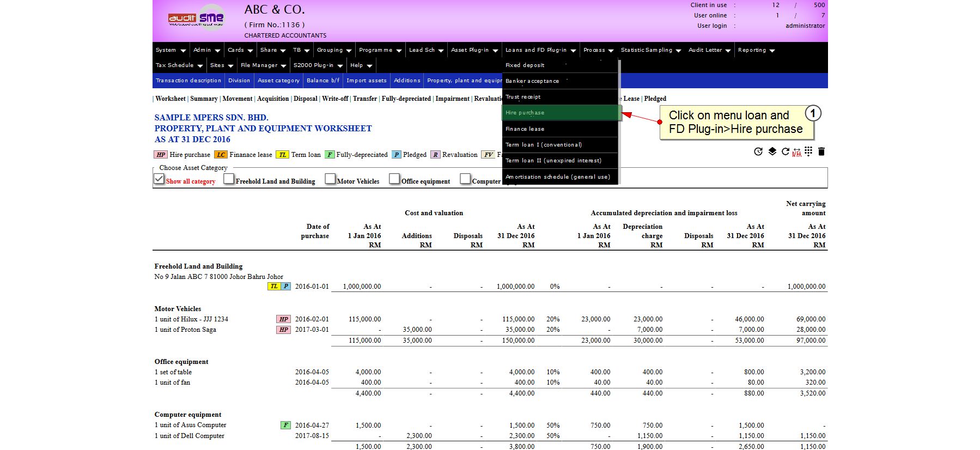
Task: Click HP tag beside Hilux JJJ 1234
Action: click(283, 319)
